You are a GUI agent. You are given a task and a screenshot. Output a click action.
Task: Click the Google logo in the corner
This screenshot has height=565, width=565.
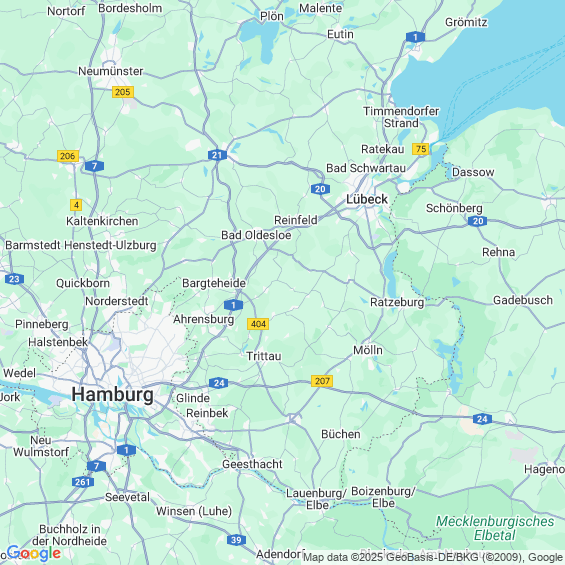(x=34, y=553)
